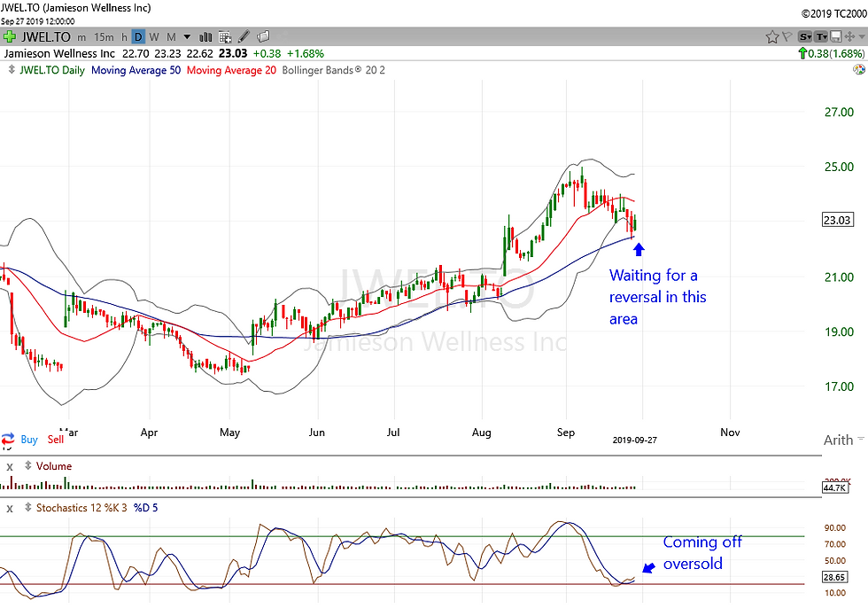Switch to the Weekly (W) timeframe
The width and height of the screenshot is (868, 608).
coord(154,37)
